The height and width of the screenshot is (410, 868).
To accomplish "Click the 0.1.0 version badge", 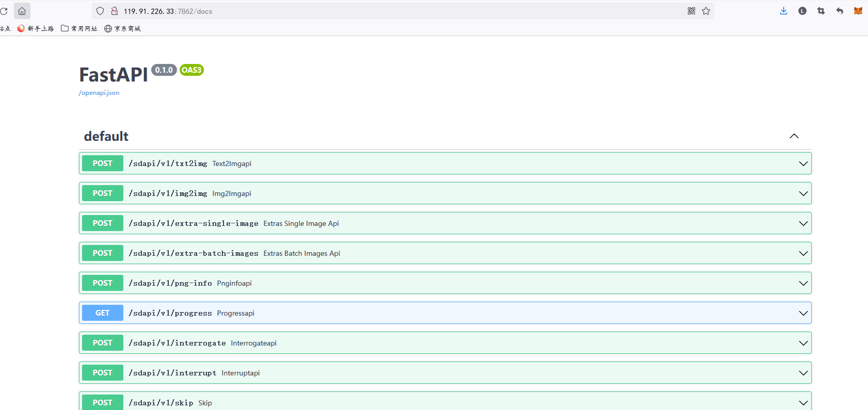I will coord(164,70).
